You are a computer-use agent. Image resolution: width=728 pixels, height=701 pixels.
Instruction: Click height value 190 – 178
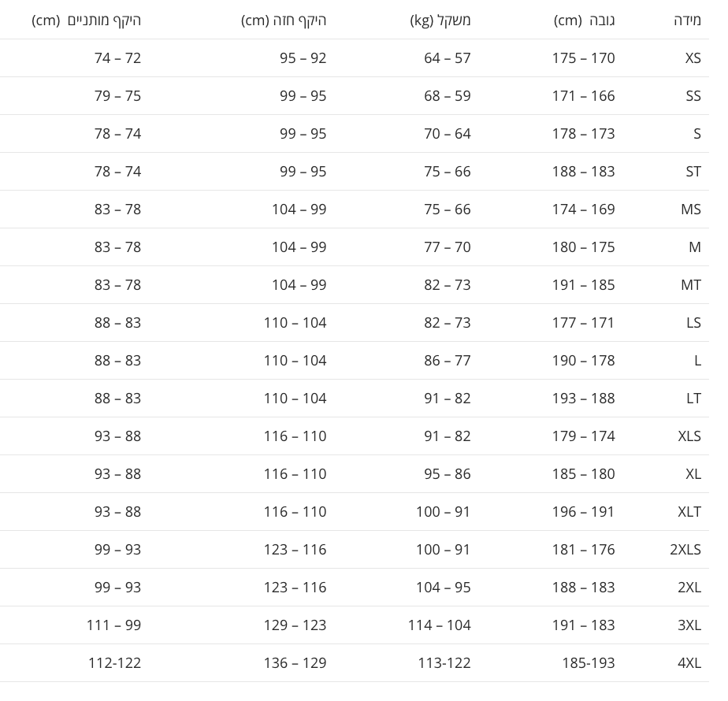click(584, 361)
